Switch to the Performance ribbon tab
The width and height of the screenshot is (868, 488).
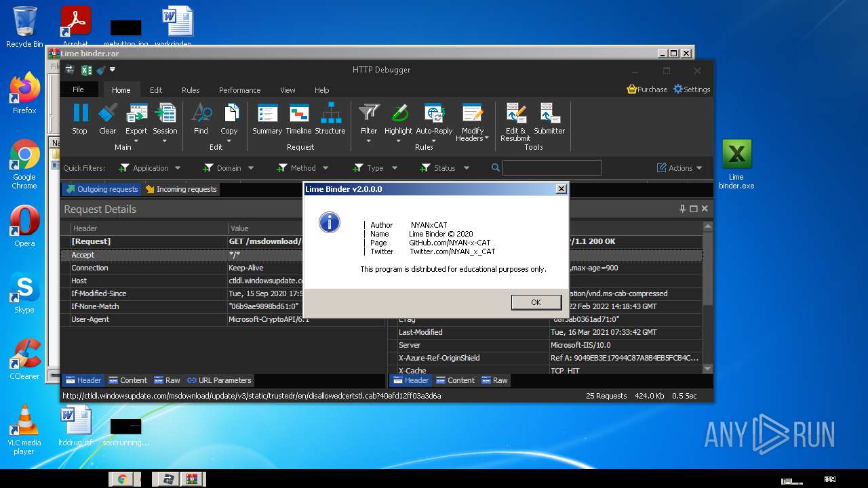pyautogui.click(x=239, y=90)
